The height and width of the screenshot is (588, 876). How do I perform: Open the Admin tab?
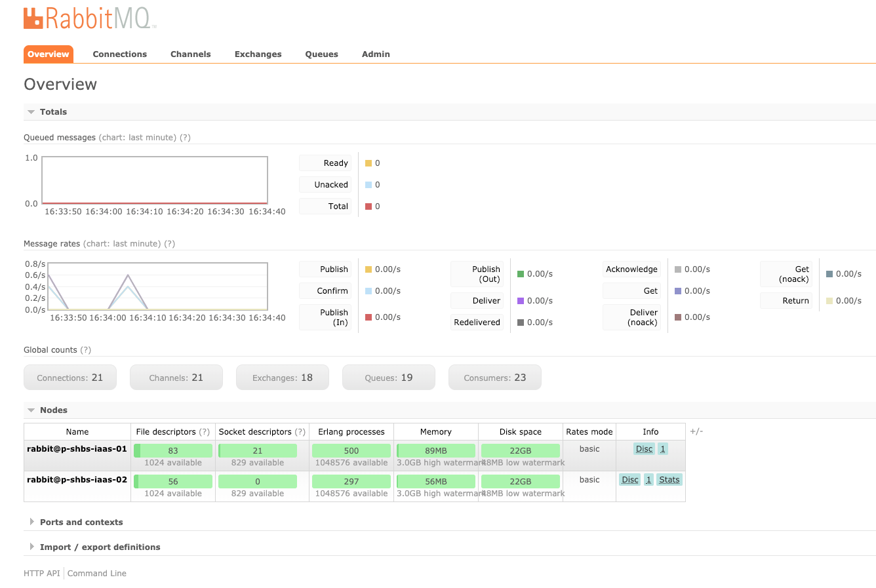(x=375, y=54)
